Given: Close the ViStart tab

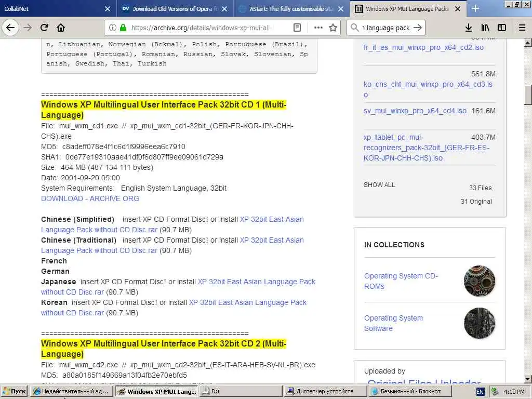Looking at the screenshot, I should pos(341,9).
